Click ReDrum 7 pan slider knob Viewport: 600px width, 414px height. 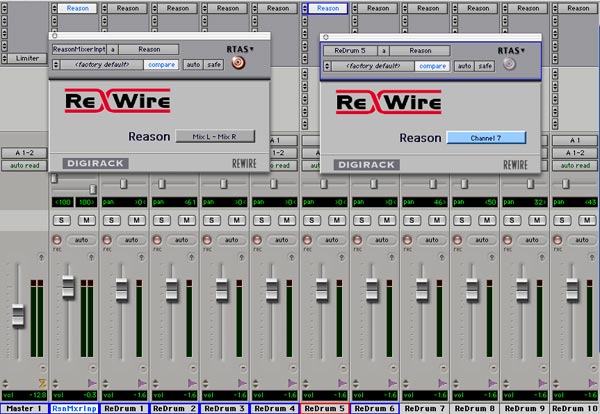(x=433, y=184)
